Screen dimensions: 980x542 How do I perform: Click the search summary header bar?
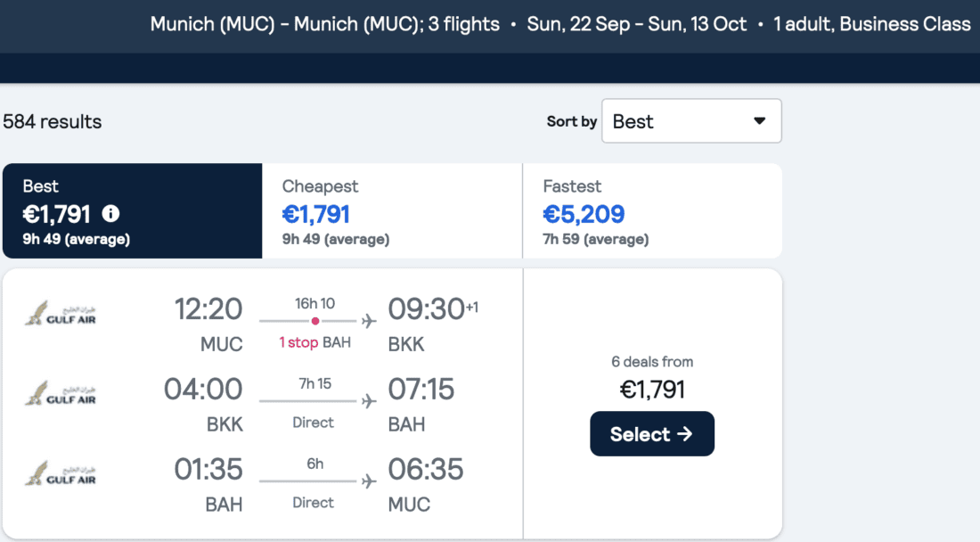559,25
